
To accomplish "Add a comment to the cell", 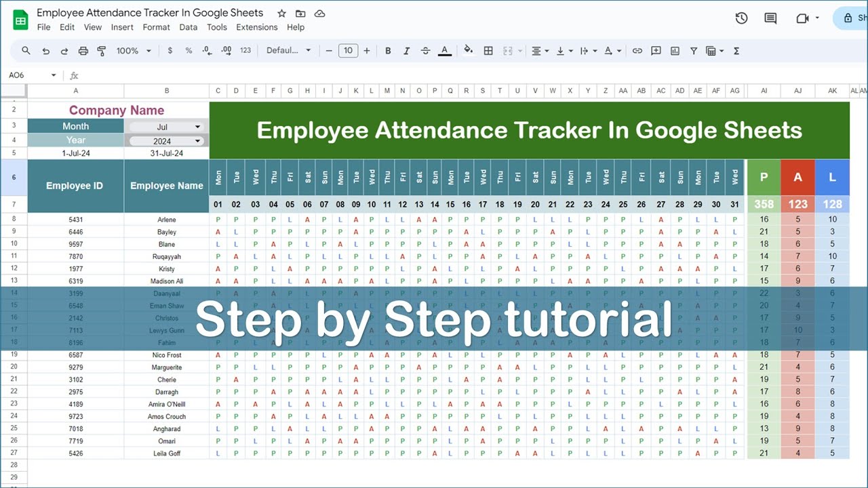I will tap(656, 51).
